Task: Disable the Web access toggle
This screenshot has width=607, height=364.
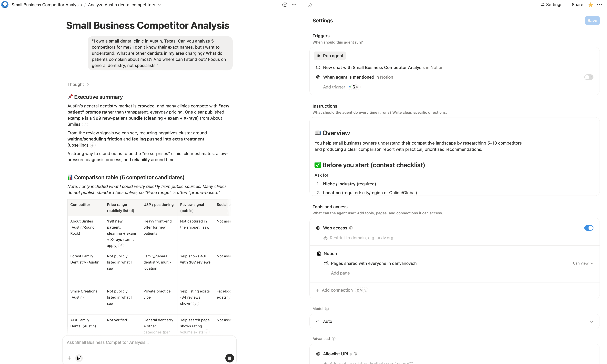Action: [x=589, y=228]
